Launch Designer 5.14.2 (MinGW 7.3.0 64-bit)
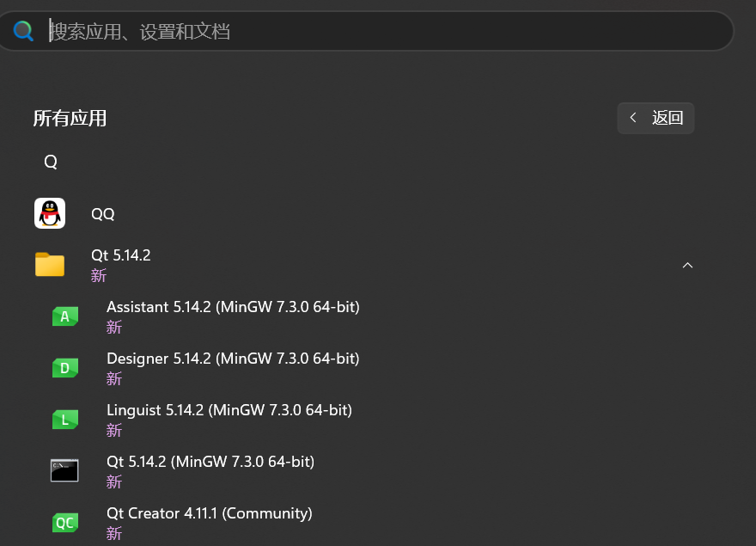 233,359
